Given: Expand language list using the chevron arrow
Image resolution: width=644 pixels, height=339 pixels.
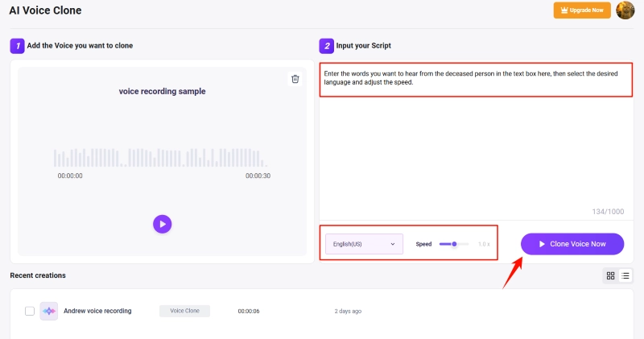Looking at the screenshot, I should (393, 243).
